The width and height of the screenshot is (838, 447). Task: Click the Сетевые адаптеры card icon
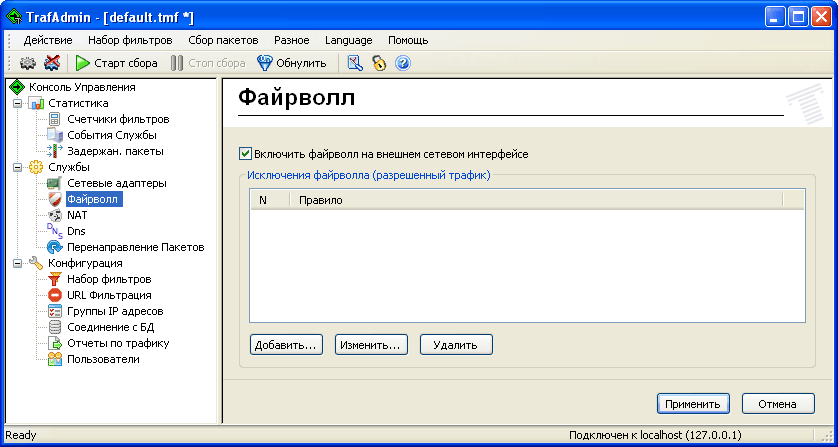coord(55,183)
